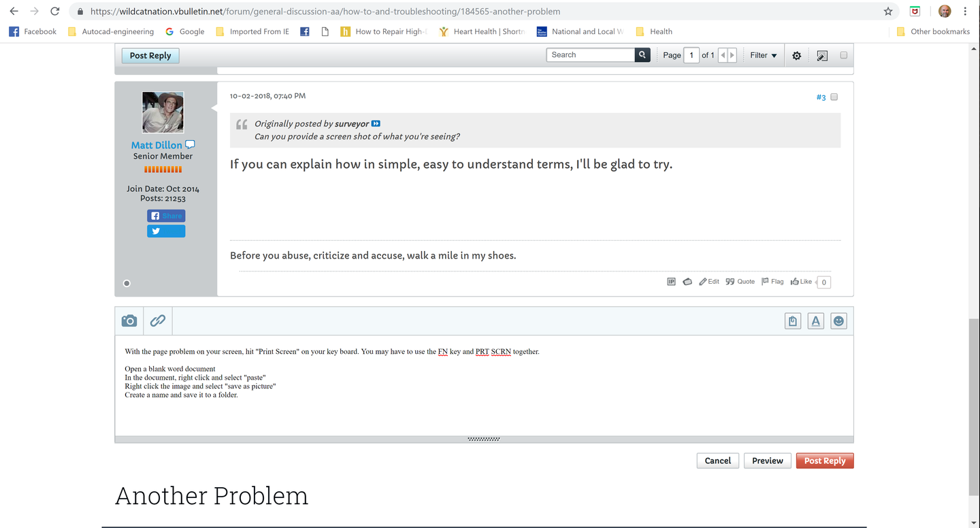Click the insert link chain icon
The image size is (980, 528).
157,320
